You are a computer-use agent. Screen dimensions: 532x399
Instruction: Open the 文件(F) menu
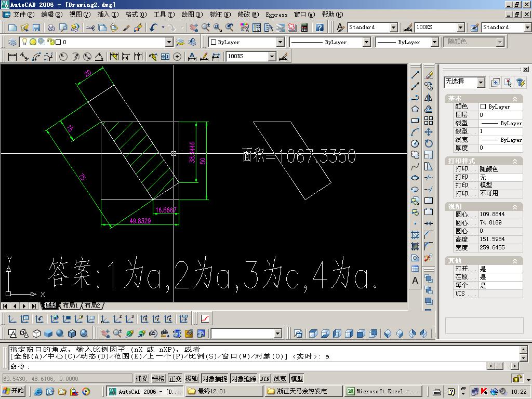(24, 15)
